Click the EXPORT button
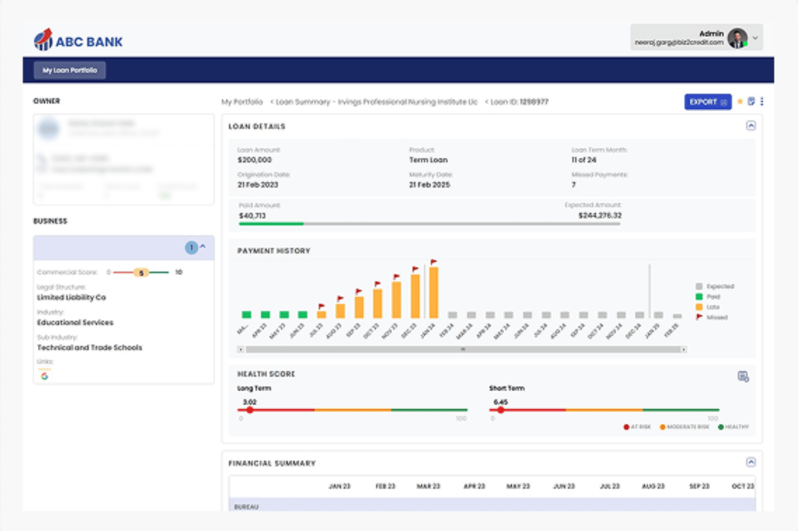The image size is (798, 532). pos(707,102)
